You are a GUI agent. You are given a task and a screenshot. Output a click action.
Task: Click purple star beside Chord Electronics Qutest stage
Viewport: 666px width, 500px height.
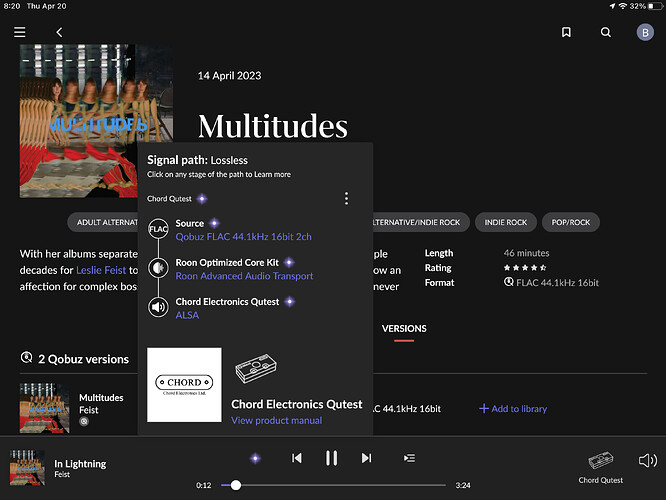(x=290, y=302)
